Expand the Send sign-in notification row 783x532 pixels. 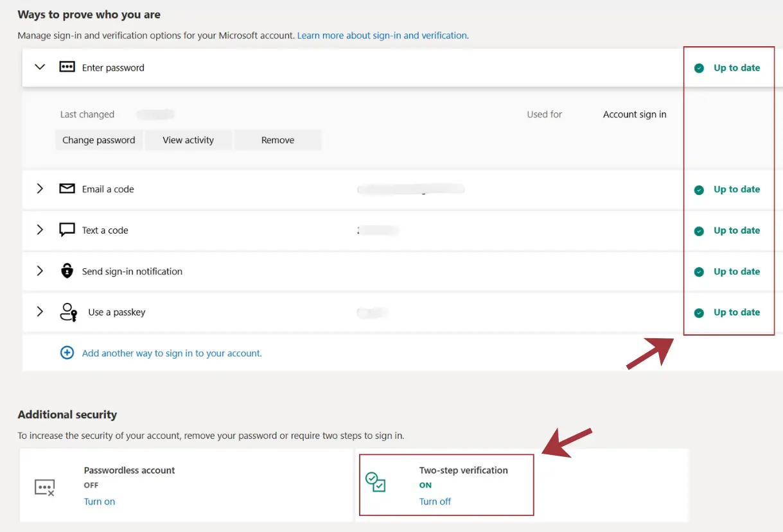40,271
